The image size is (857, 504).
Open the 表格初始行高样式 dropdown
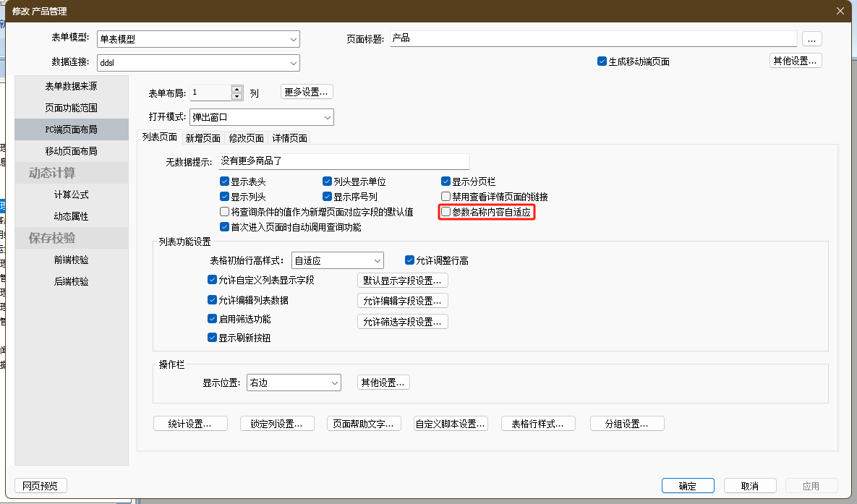tap(377, 260)
